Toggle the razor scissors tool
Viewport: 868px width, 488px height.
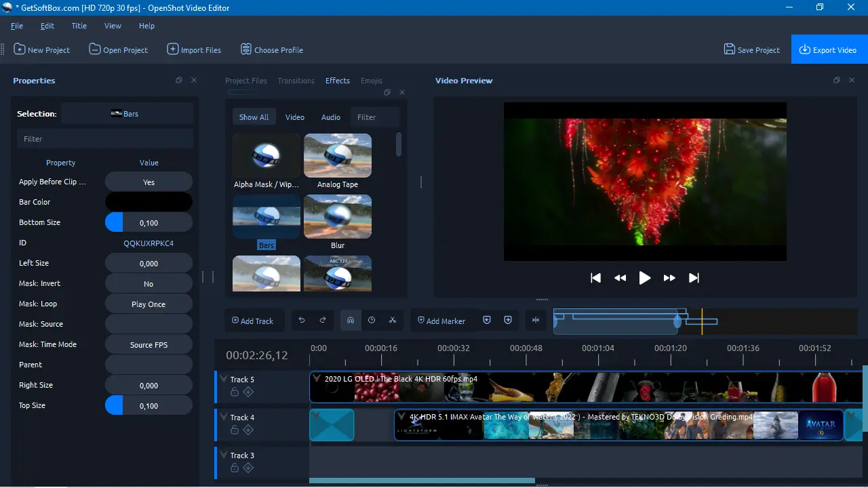tap(392, 321)
